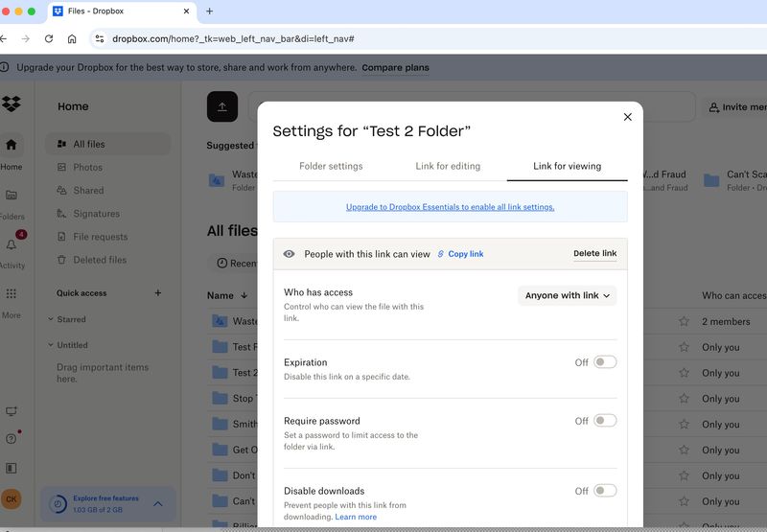Click the 'Who can access' column header
This screenshot has height=532, width=767.
coord(734,295)
